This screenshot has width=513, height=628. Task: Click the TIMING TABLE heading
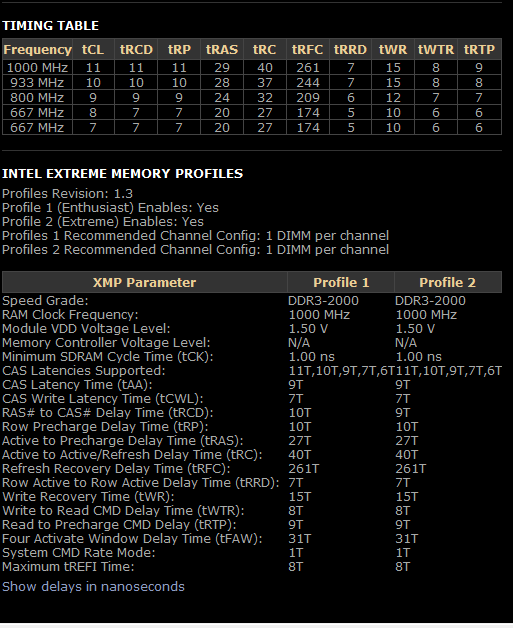(x=50, y=26)
